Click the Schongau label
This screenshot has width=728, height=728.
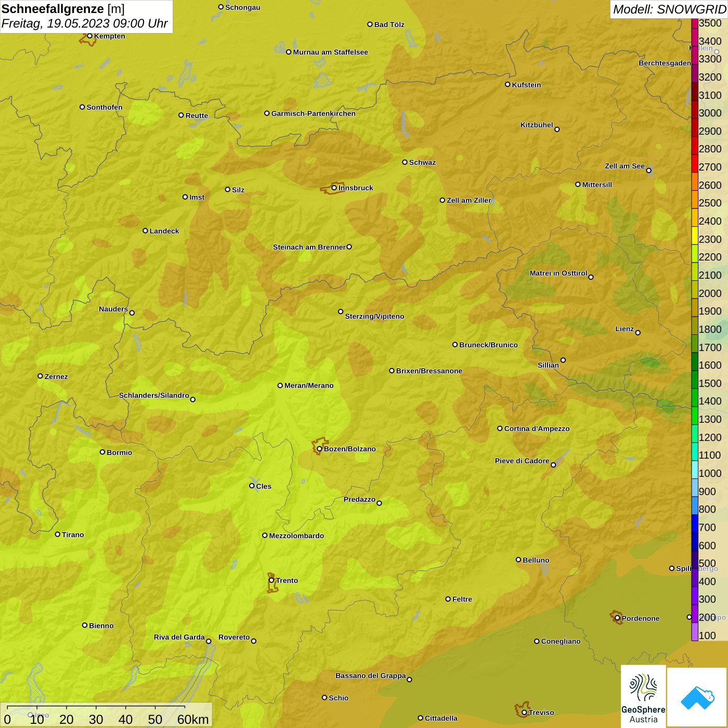point(242,7)
